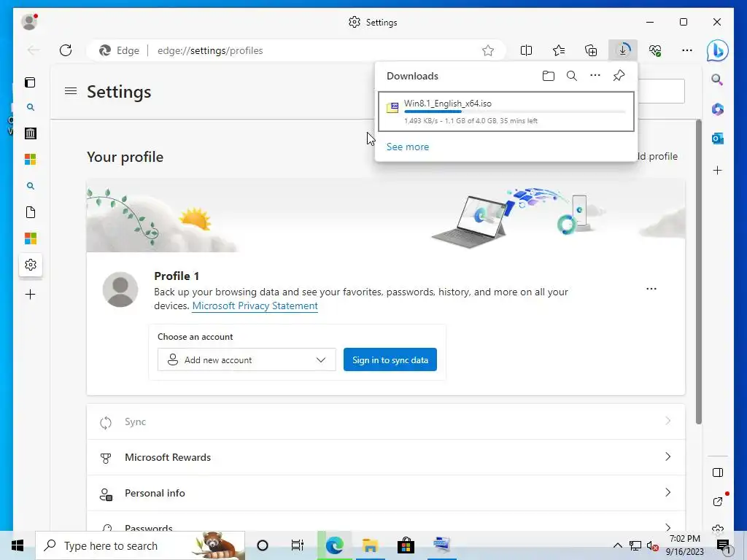The image size is (747, 560).
Task: Open downloads folder icon
Action: tap(549, 76)
